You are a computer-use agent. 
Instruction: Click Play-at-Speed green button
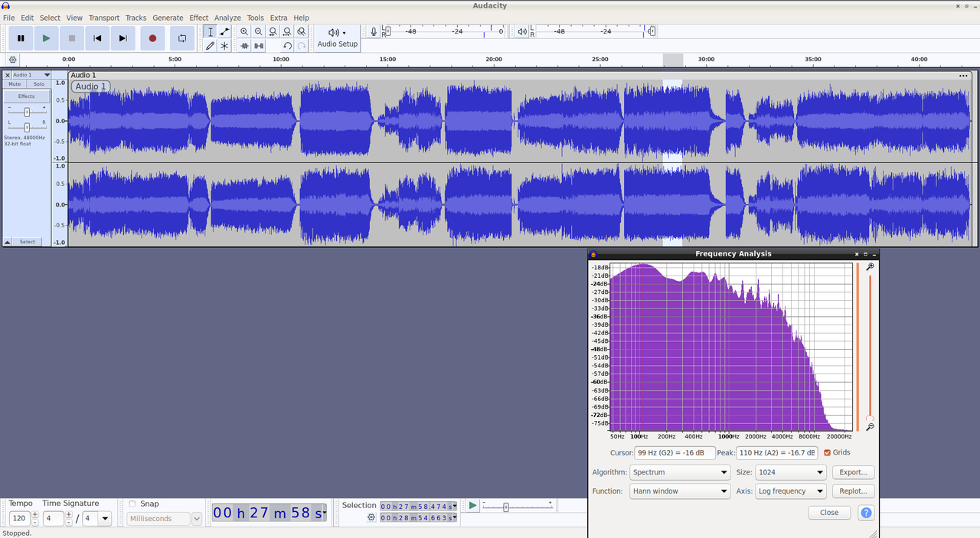[472, 506]
